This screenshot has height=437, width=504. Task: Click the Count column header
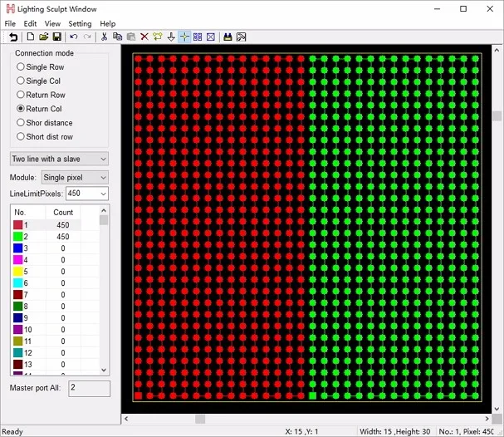(x=63, y=212)
